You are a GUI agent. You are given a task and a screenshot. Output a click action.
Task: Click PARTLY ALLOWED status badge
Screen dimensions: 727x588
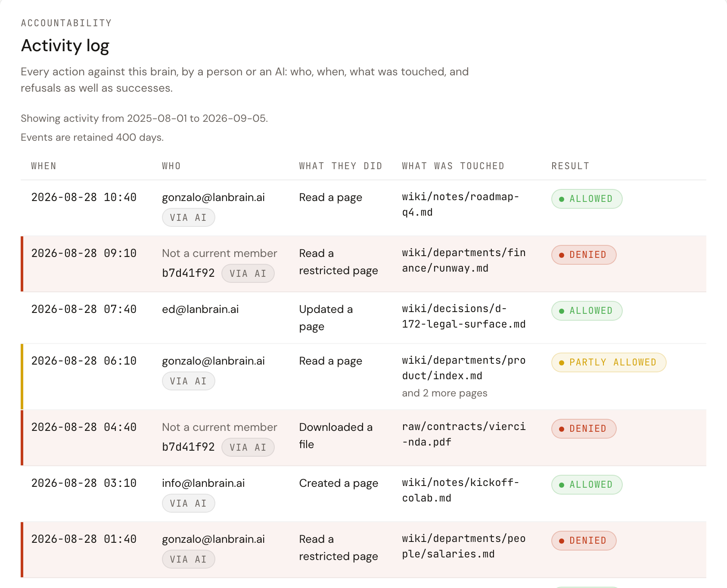click(609, 362)
